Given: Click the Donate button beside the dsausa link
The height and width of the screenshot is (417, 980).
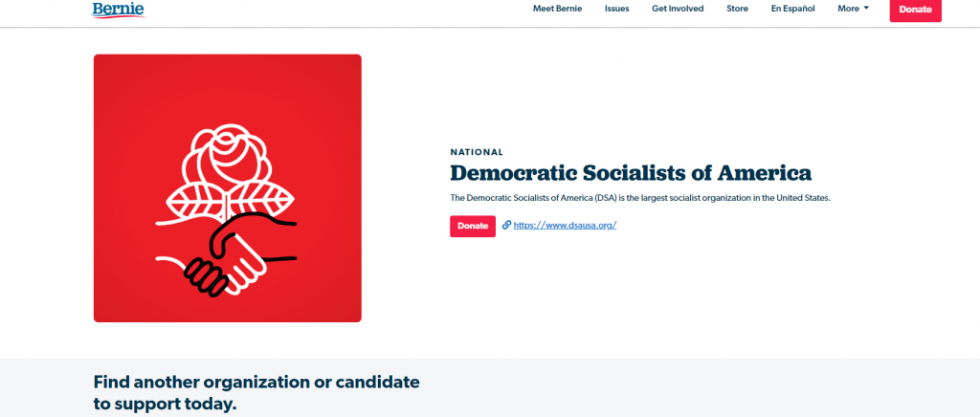Looking at the screenshot, I should click(x=473, y=227).
